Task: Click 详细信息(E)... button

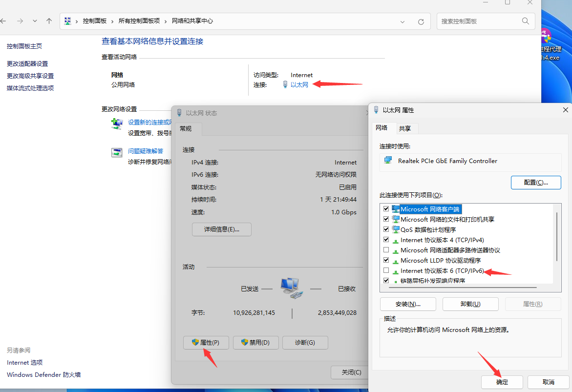Action: 221,229
